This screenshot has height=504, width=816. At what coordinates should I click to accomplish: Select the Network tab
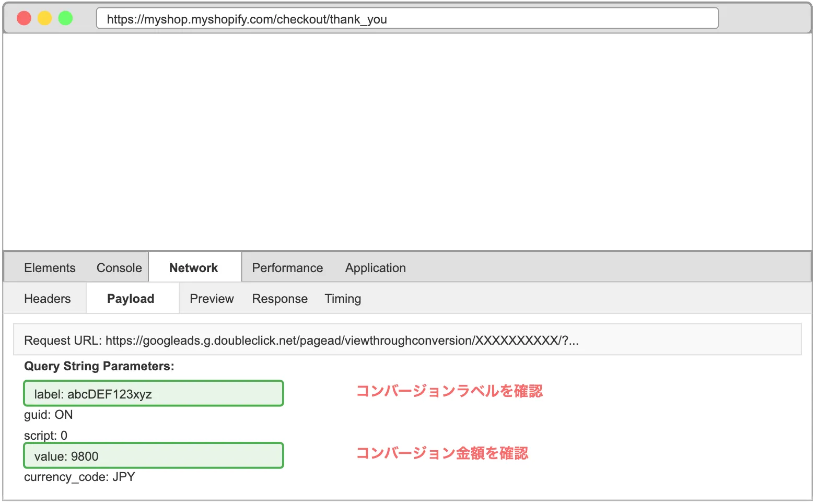[194, 267]
